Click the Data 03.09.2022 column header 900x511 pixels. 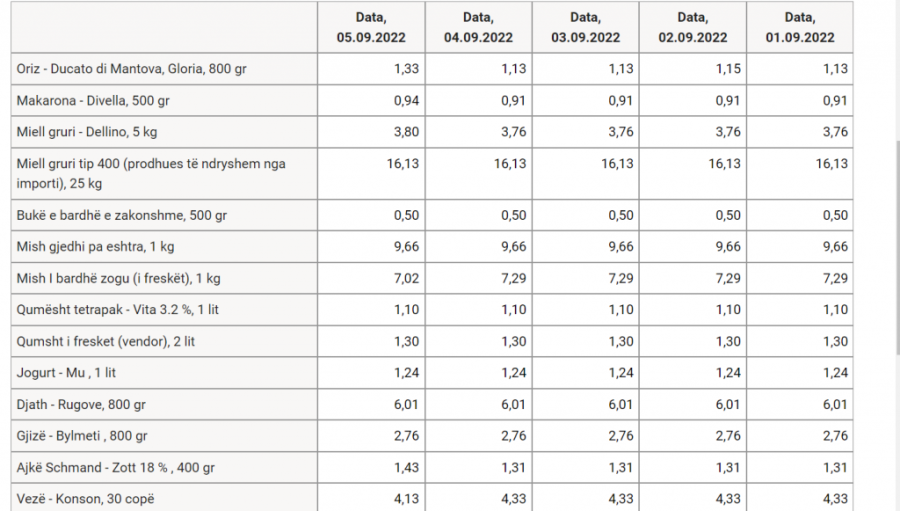click(x=585, y=28)
